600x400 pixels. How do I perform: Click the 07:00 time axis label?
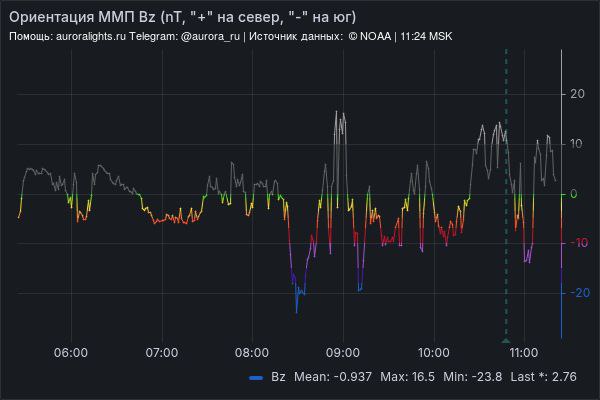pyautogui.click(x=162, y=353)
